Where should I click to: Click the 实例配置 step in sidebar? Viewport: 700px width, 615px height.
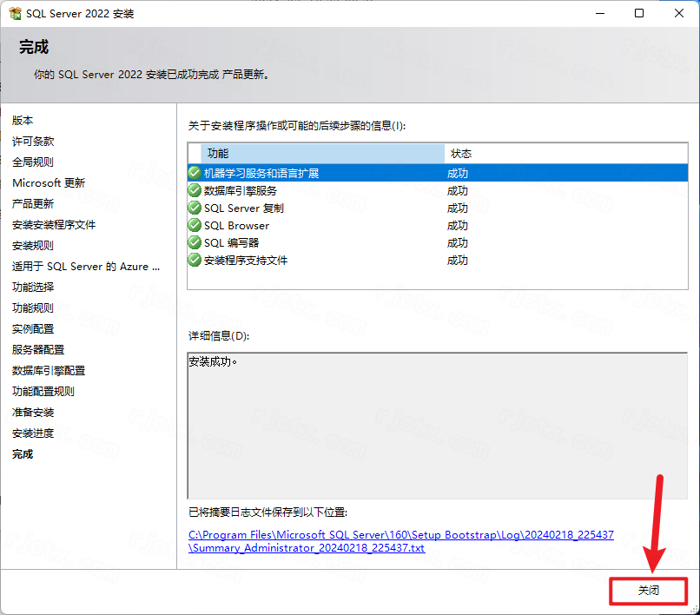click(33, 329)
